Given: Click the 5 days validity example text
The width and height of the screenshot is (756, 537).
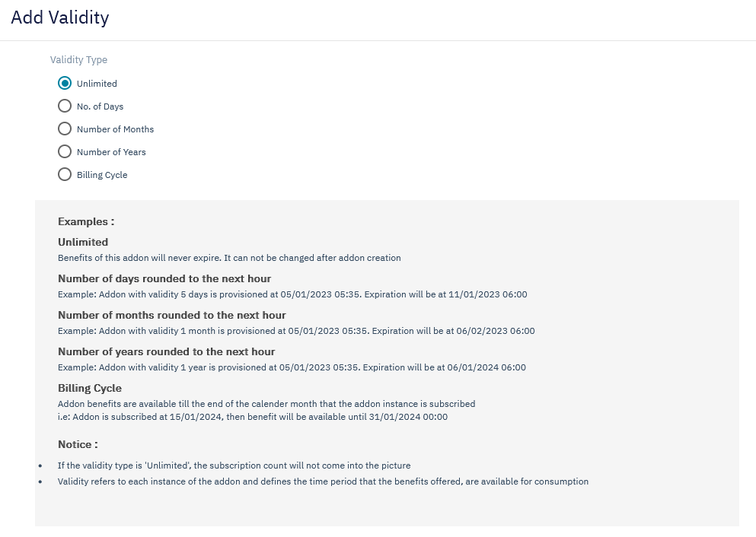Looking at the screenshot, I should tap(292, 294).
